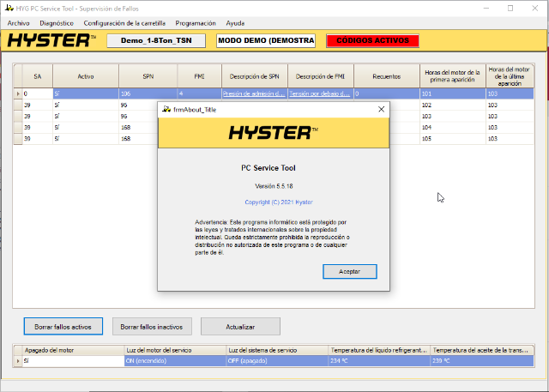549x392 pixels.
Task: Maximize the main application window
Action: (x=510, y=8)
